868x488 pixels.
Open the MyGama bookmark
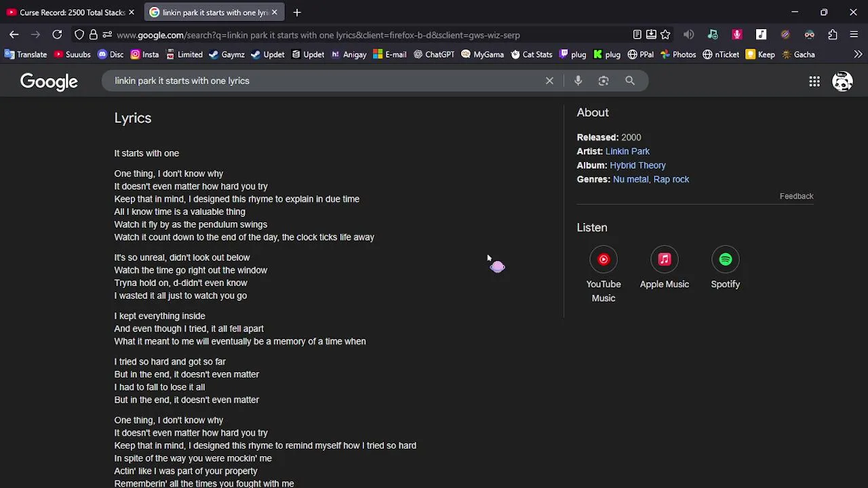coord(482,54)
